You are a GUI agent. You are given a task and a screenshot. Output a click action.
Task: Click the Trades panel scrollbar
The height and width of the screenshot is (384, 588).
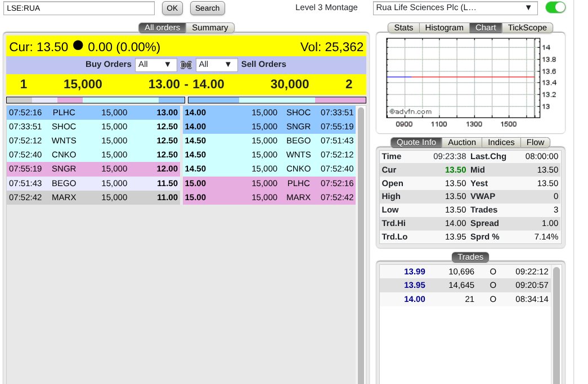pyautogui.click(x=556, y=325)
